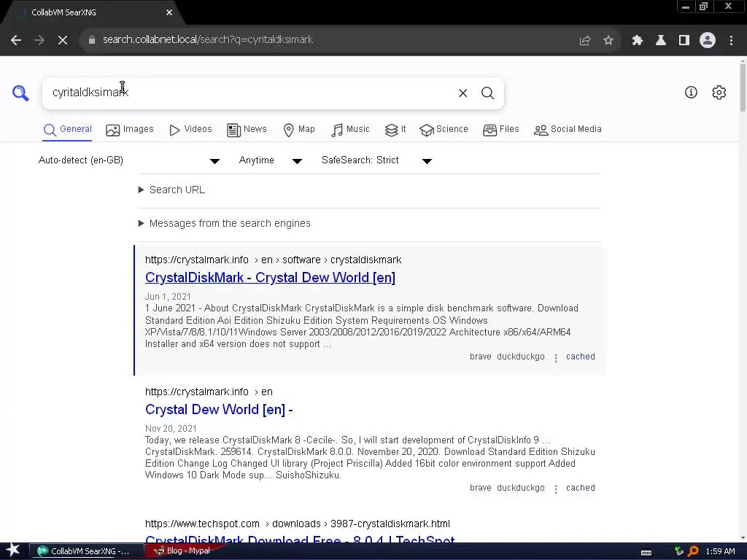Click techspot.com downloads URL
Screen dimensions: 747x560
click(x=298, y=524)
